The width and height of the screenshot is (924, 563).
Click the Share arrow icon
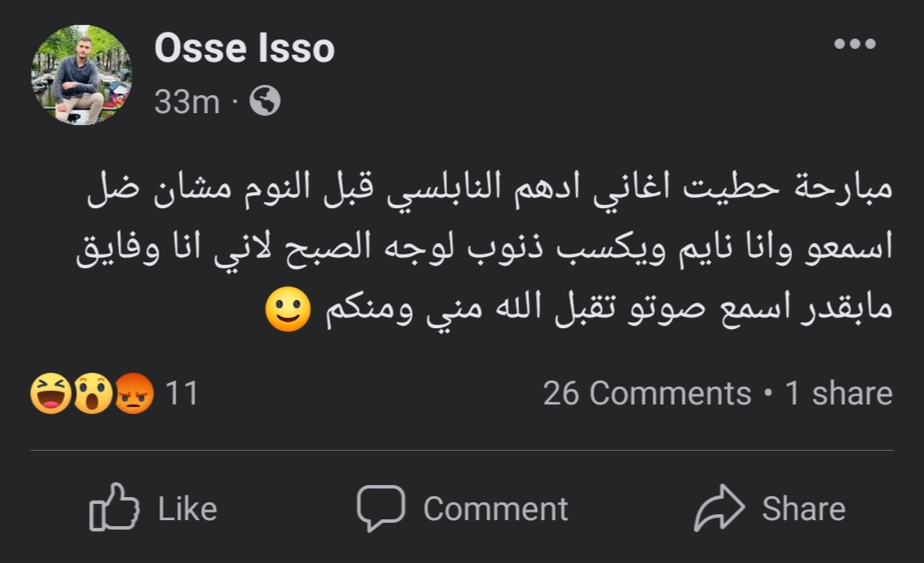coord(720,507)
